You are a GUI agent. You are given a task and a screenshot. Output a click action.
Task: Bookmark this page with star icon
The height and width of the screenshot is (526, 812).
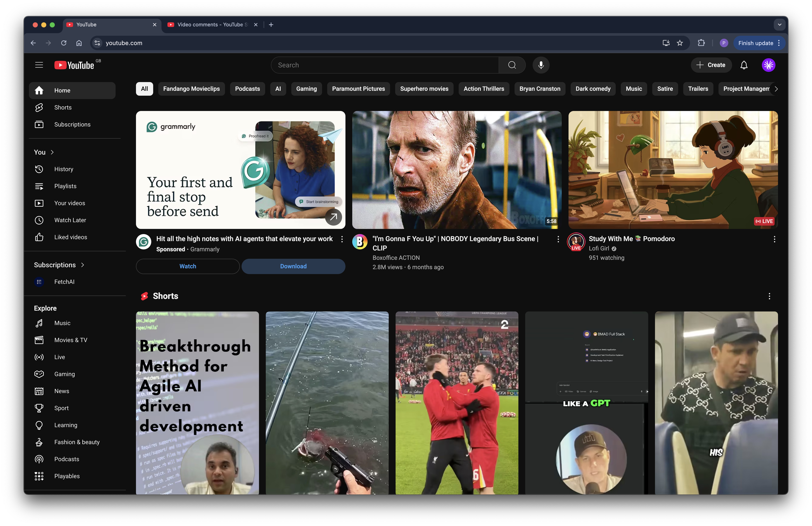680,43
